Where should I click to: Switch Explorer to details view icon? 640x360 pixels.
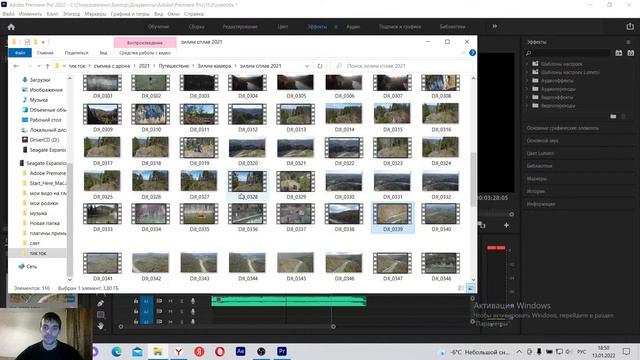pos(461,288)
